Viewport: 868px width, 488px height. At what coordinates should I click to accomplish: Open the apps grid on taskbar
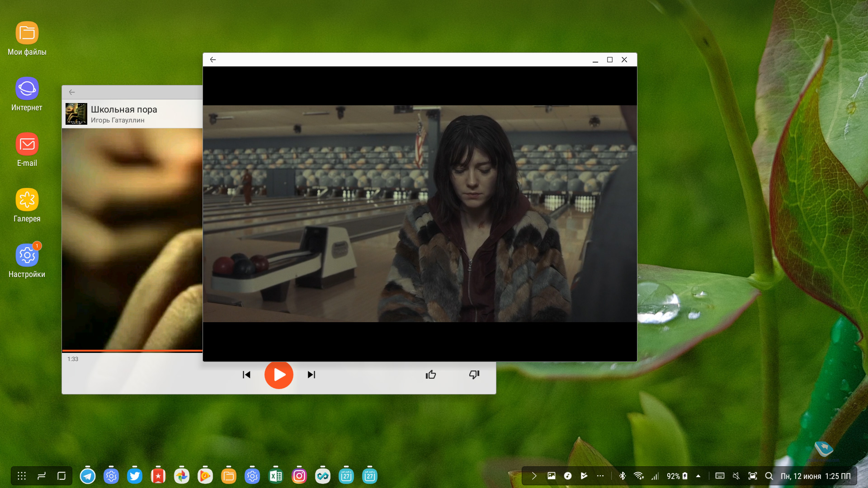22,476
